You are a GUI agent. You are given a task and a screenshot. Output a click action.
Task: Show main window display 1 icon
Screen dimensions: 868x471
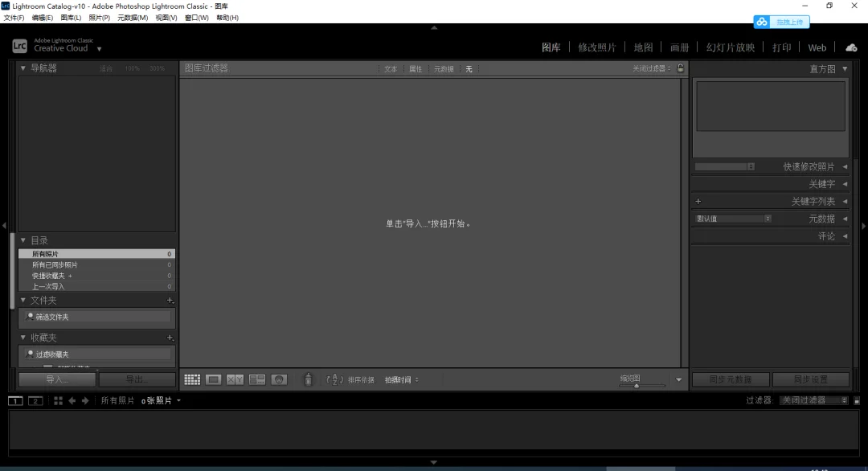coord(15,401)
